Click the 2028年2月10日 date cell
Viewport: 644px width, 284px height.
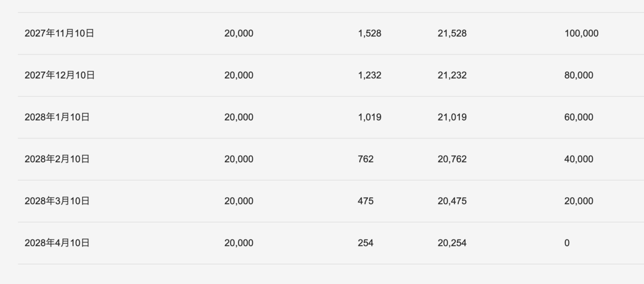click(57, 159)
